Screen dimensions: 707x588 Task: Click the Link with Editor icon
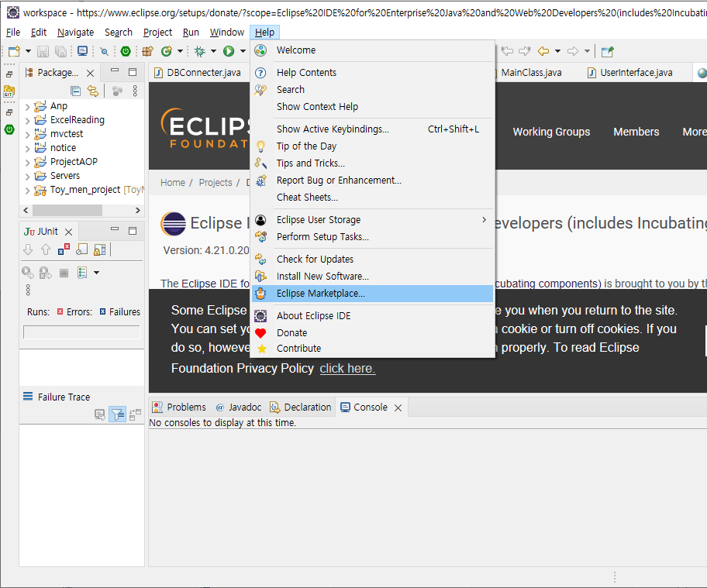[x=93, y=91]
